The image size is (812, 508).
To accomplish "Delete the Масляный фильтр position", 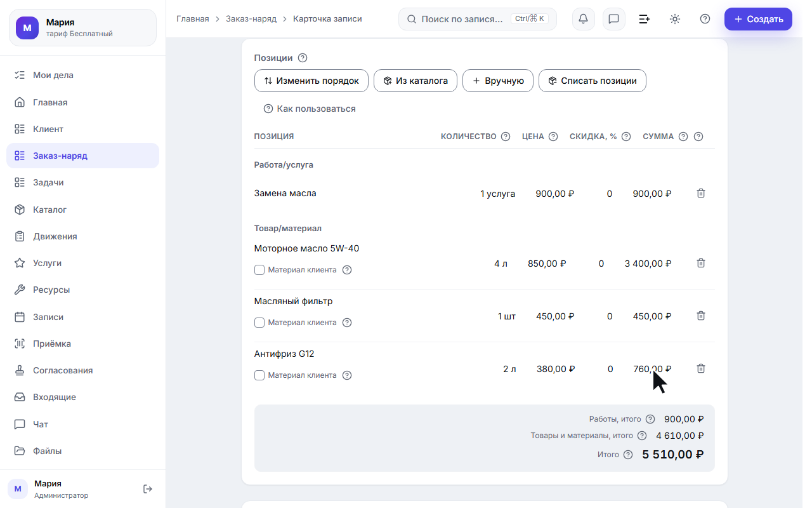I will tap(701, 316).
